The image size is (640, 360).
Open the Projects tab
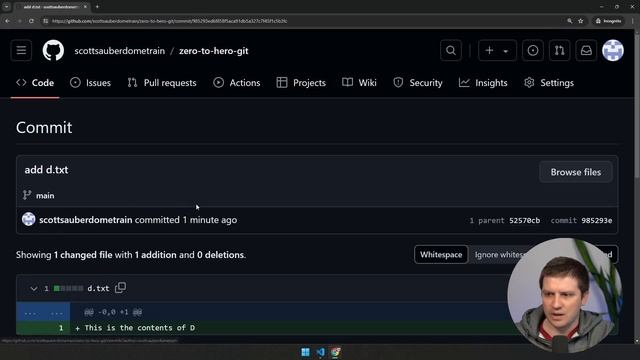point(301,83)
